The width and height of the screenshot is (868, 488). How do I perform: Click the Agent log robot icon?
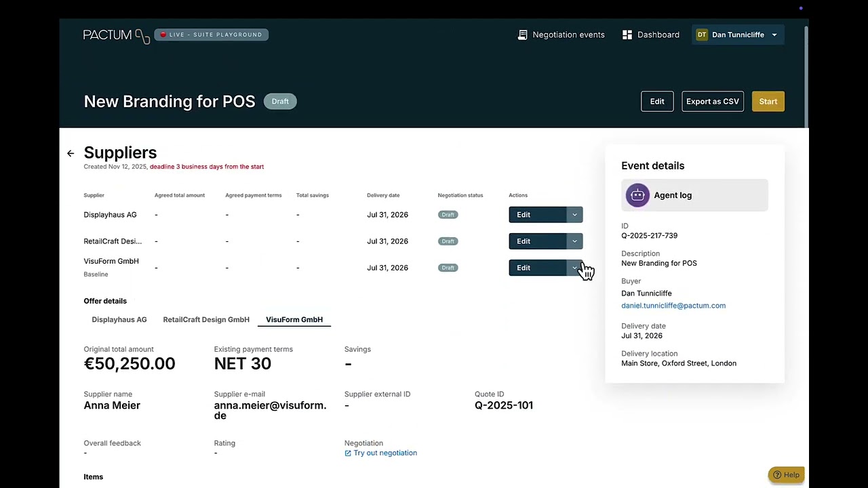click(637, 195)
